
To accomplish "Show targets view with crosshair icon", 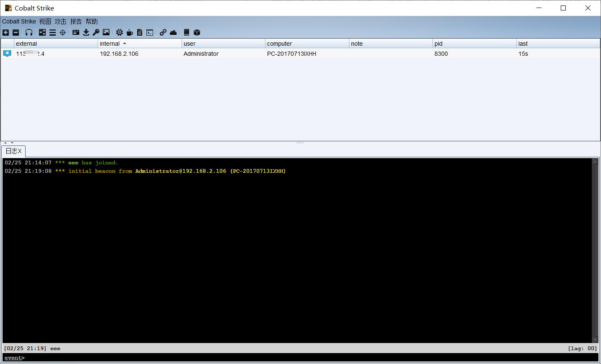I will click(x=62, y=32).
